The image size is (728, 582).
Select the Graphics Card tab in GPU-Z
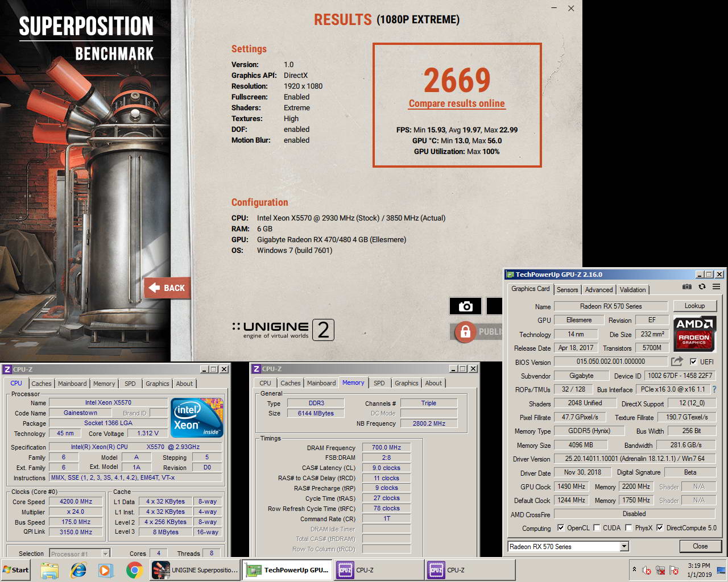tap(530, 289)
